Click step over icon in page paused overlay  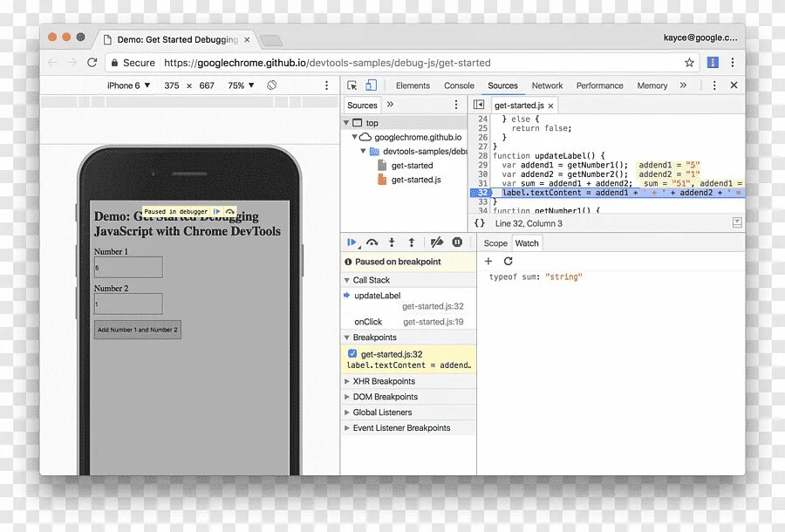(x=229, y=212)
